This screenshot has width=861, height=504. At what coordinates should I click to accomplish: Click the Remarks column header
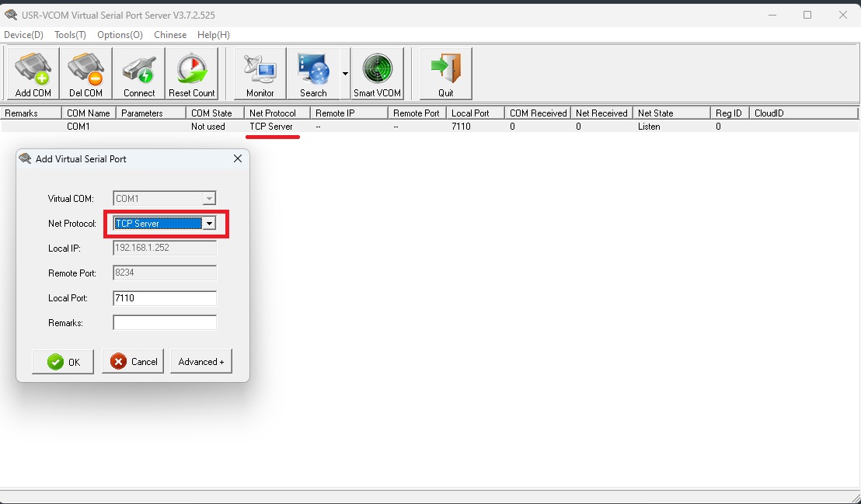31,113
